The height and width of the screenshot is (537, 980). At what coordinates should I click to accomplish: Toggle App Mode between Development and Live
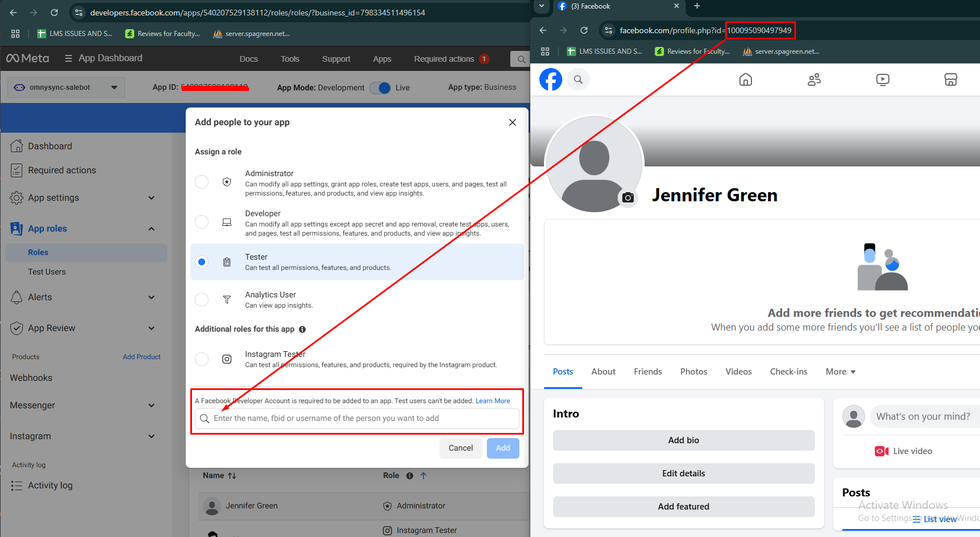pyautogui.click(x=380, y=87)
